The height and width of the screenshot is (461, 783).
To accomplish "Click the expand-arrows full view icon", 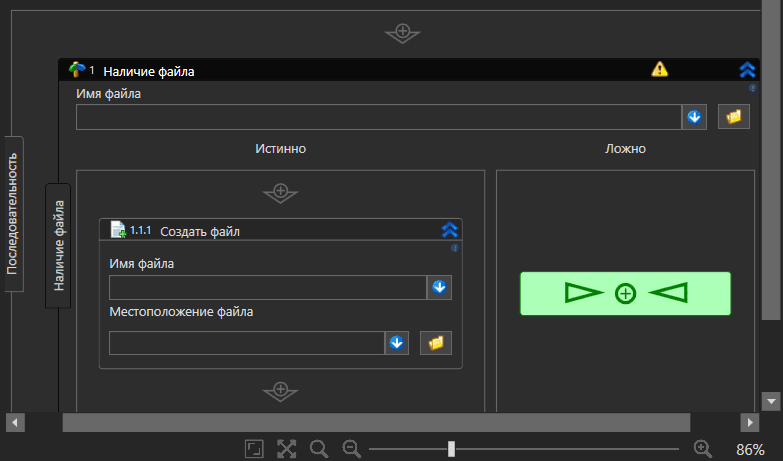I will click(x=287, y=449).
